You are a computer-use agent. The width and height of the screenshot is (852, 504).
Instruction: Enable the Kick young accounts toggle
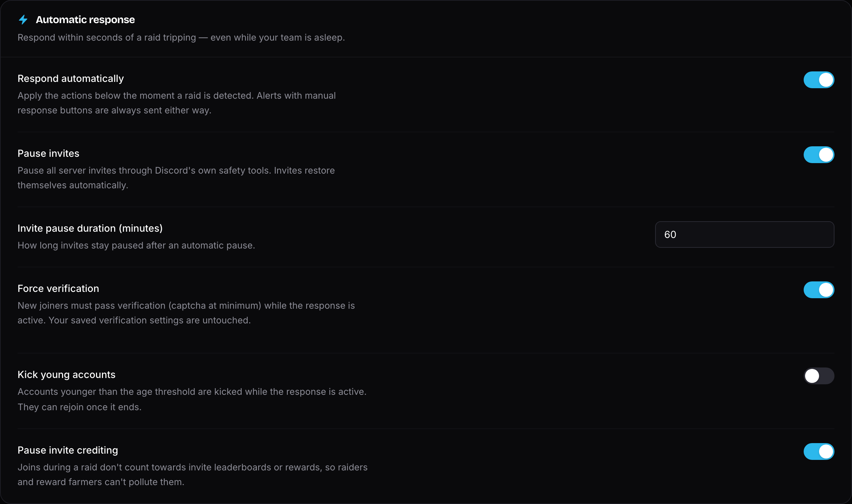pyautogui.click(x=819, y=376)
